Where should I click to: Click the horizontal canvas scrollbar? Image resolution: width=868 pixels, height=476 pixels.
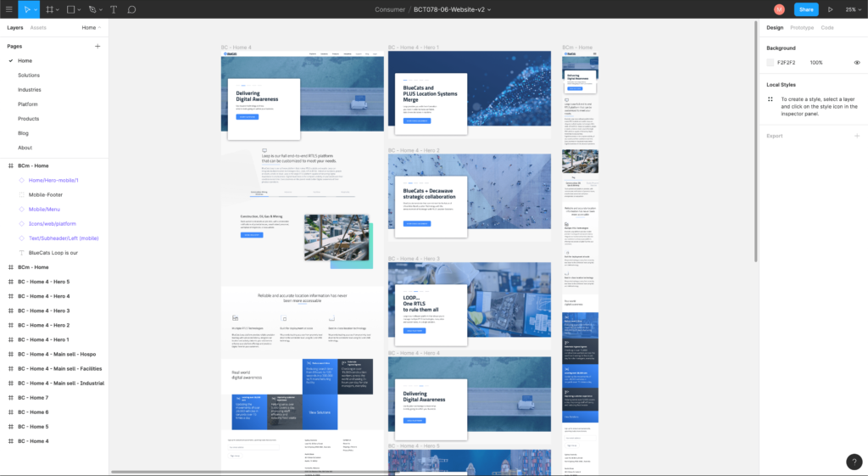255,472
